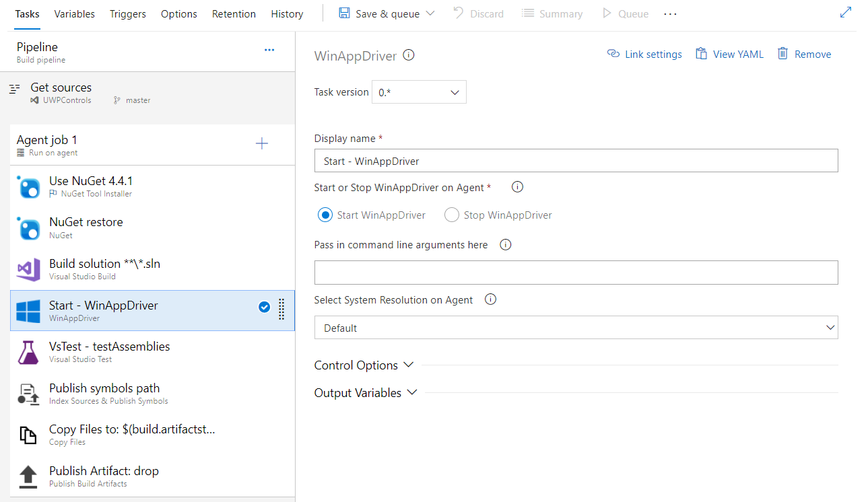
Task: Select the Stop WinAppDriver radio button
Action: coord(452,215)
